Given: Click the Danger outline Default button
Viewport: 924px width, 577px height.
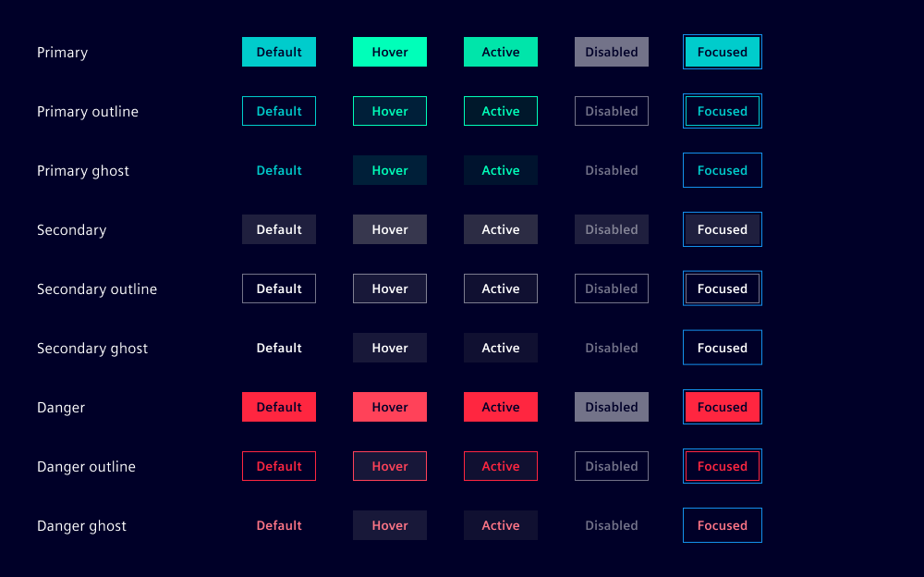Looking at the screenshot, I should coord(279,466).
